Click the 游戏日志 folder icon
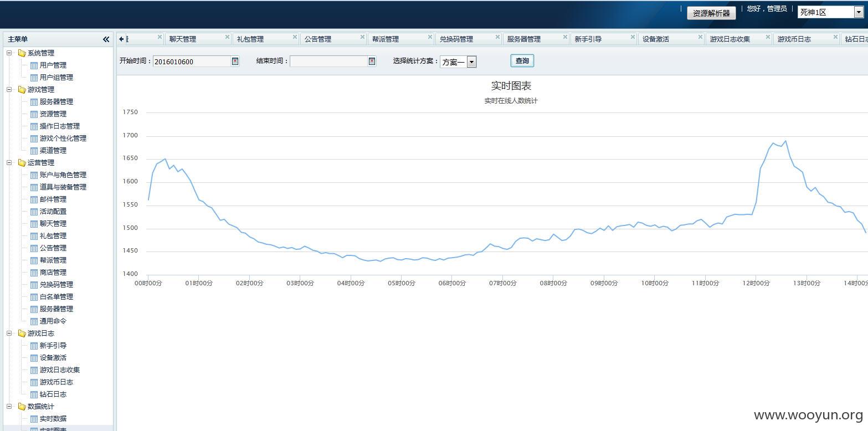 pos(22,333)
